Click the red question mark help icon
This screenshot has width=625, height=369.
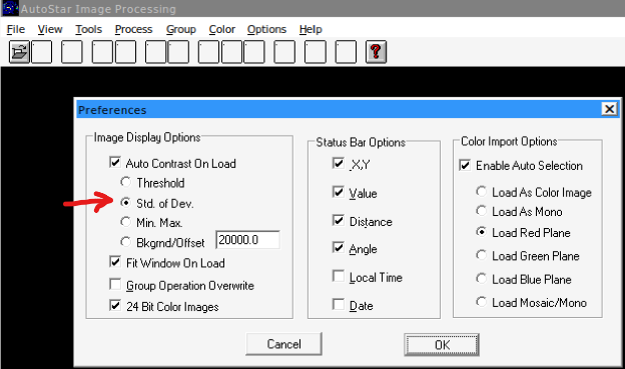(376, 52)
